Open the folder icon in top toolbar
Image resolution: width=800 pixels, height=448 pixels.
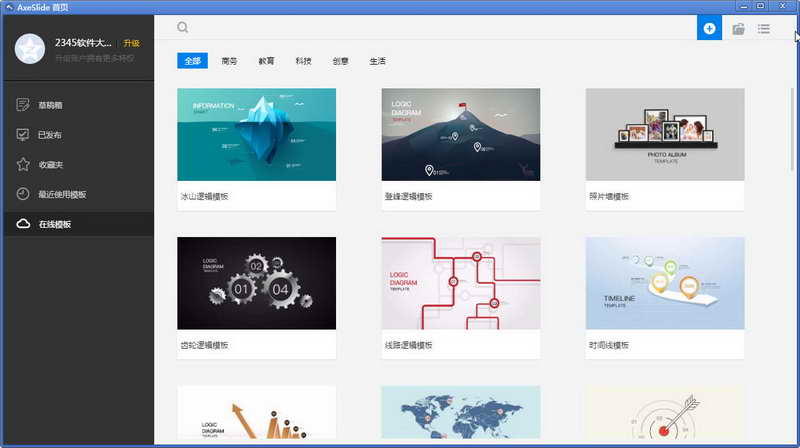point(738,29)
